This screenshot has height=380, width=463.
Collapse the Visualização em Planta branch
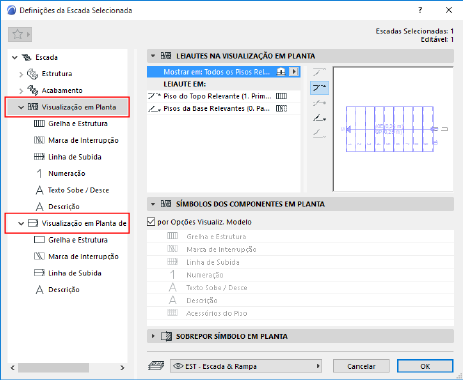click(x=21, y=107)
